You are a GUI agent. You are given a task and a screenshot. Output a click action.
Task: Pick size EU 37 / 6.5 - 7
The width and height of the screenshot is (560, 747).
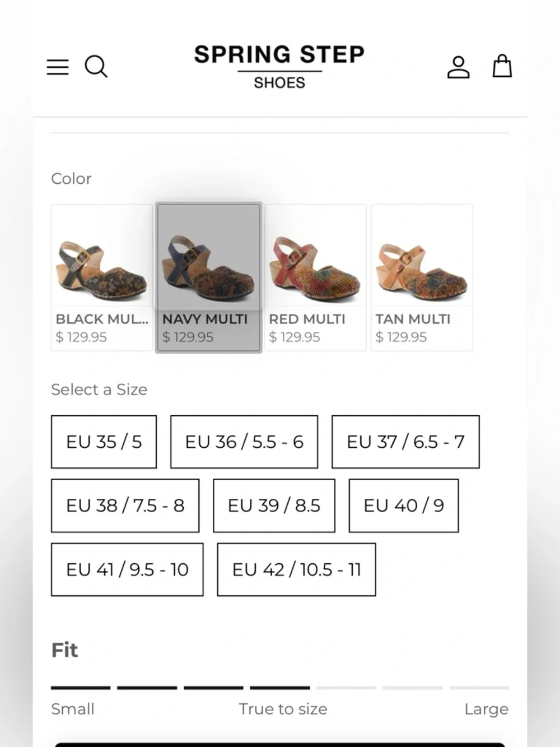[405, 442]
